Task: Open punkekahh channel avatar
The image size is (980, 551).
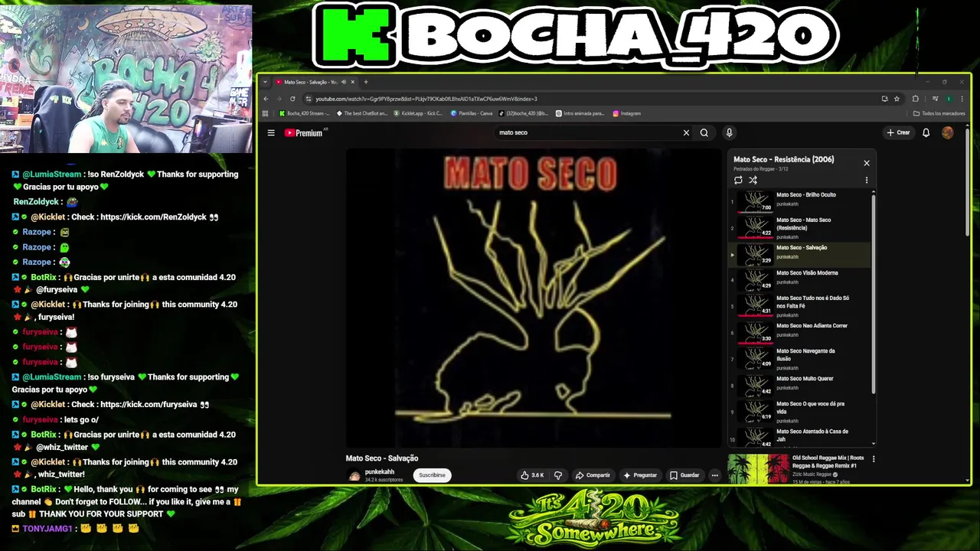Action: [354, 475]
